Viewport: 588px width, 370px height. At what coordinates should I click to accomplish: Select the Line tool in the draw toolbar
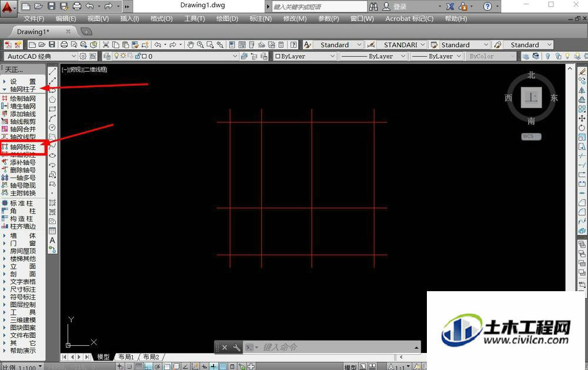(x=52, y=71)
